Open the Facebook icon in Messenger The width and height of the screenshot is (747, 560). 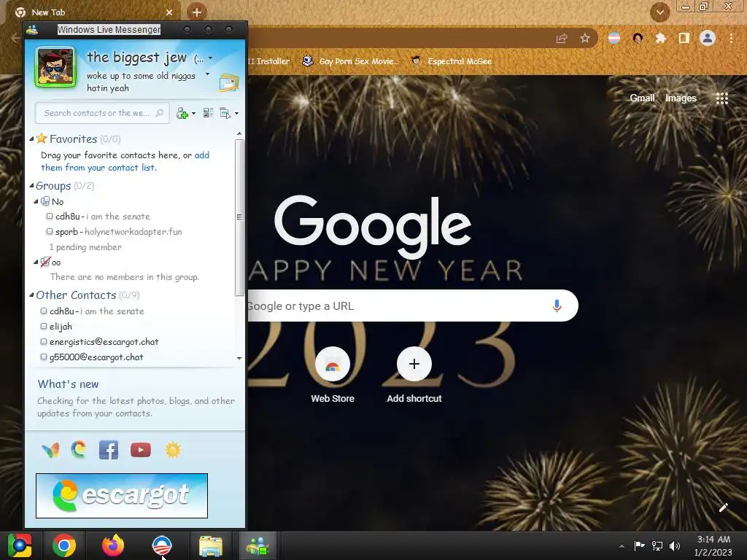[109, 450]
